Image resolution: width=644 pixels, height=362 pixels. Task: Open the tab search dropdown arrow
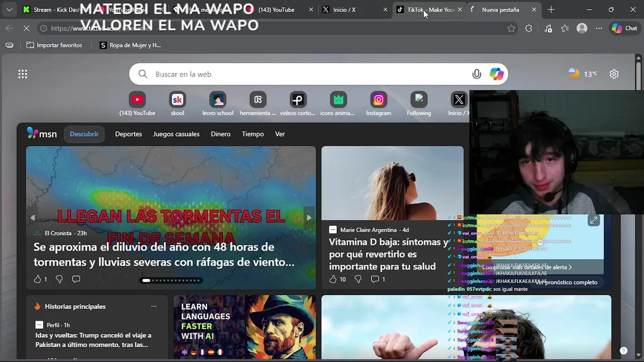pos(9,10)
